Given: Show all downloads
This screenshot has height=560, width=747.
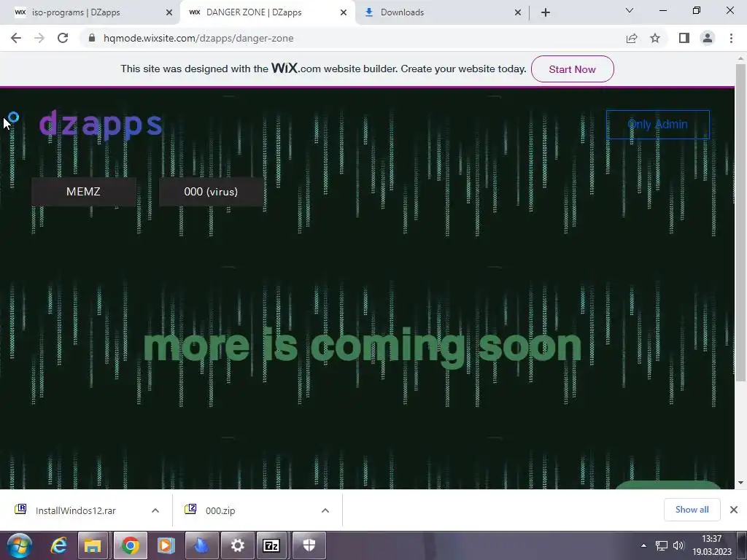Looking at the screenshot, I should pos(692,510).
